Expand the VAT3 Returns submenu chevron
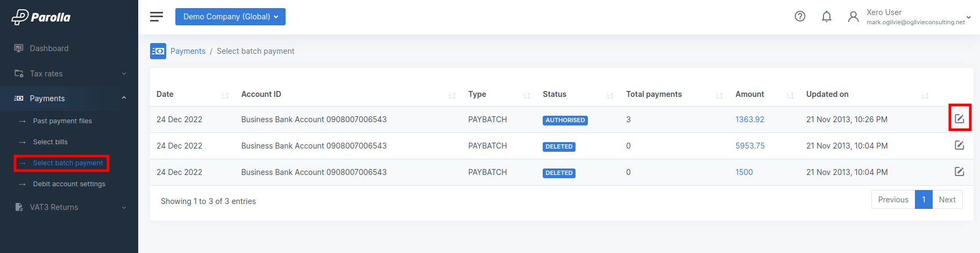The width and height of the screenshot is (980, 253). tap(124, 208)
